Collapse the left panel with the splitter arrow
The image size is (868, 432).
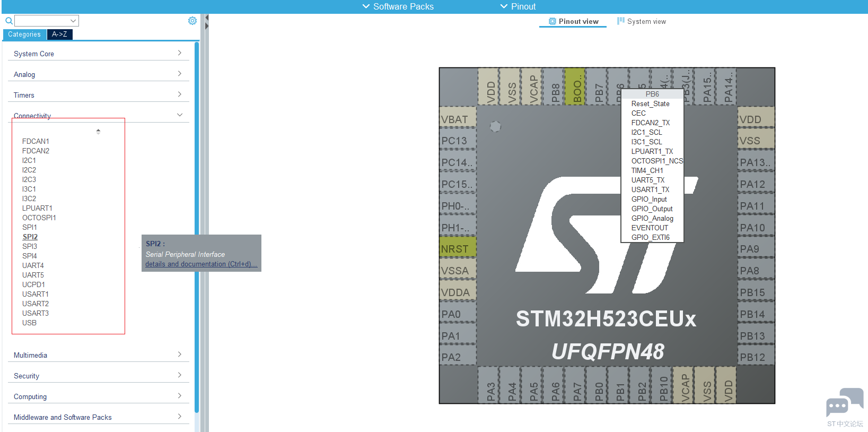coord(207,18)
